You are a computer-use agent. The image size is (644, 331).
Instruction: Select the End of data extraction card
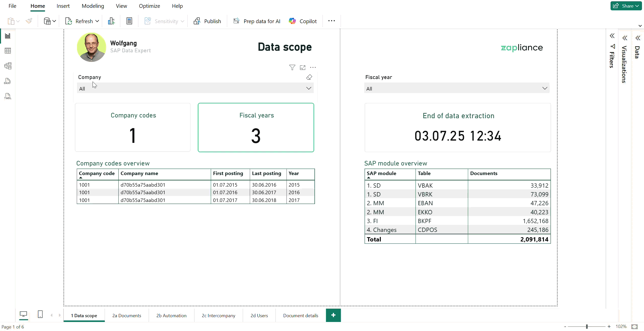(458, 127)
